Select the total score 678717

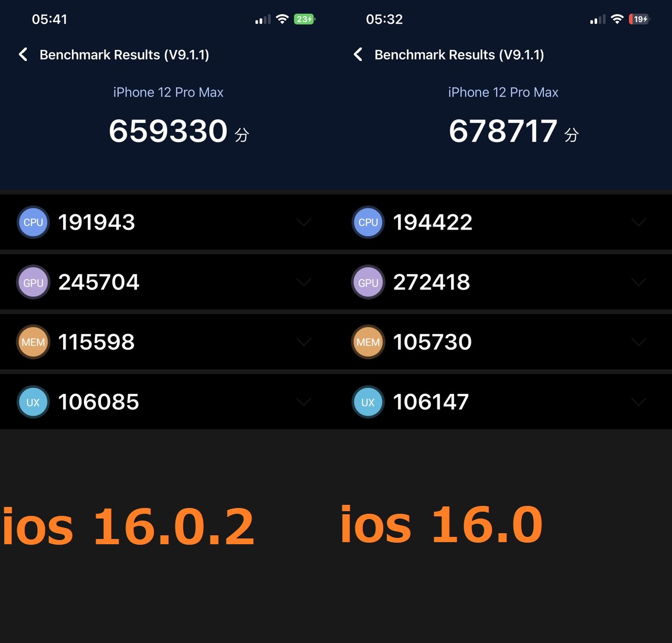tap(503, 131)
